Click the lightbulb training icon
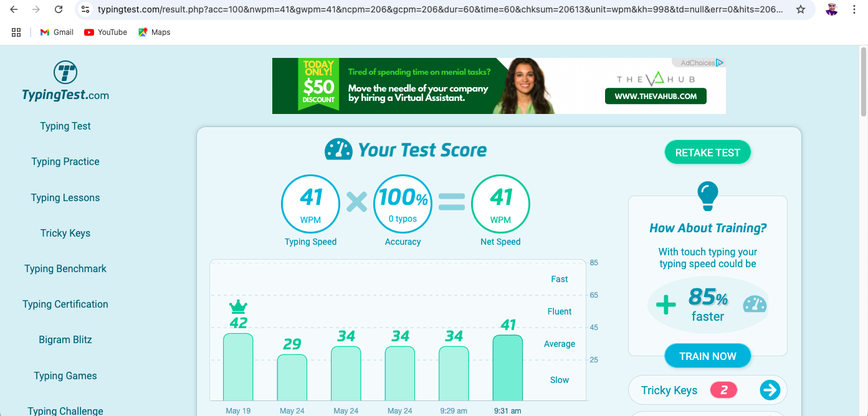868x416 pixels. [708, 196]
